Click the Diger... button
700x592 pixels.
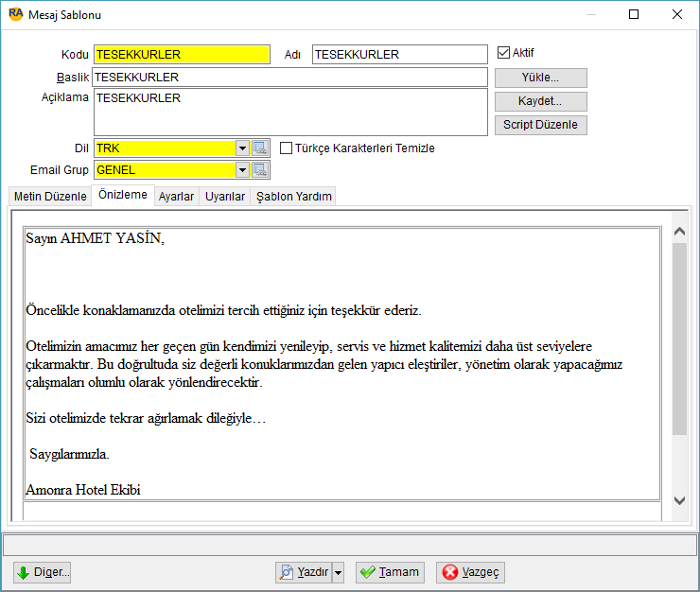[x=42, y=572]
